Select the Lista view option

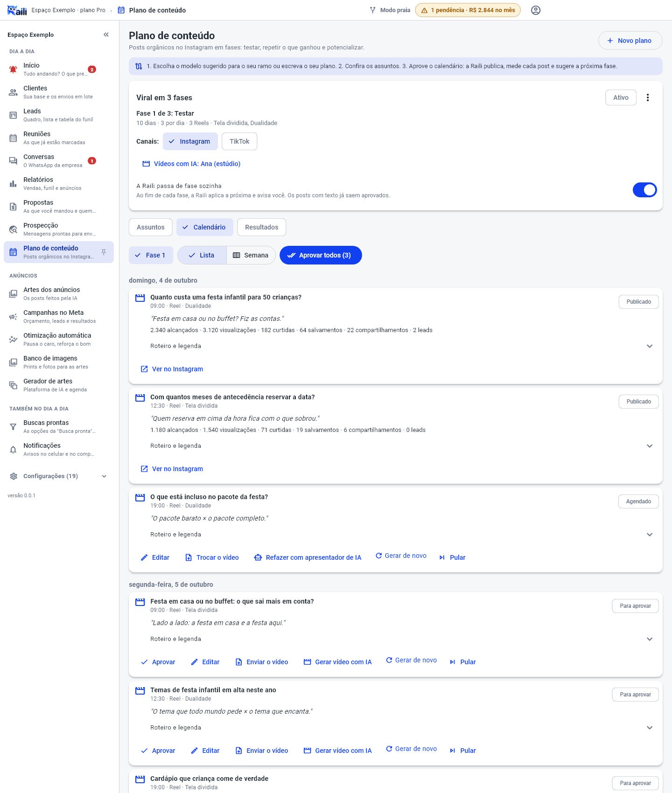[x=202, y=255]
